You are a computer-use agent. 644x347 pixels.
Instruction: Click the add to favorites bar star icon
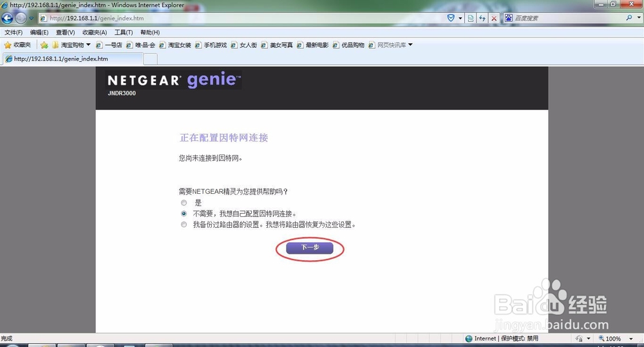pos(44,45)
